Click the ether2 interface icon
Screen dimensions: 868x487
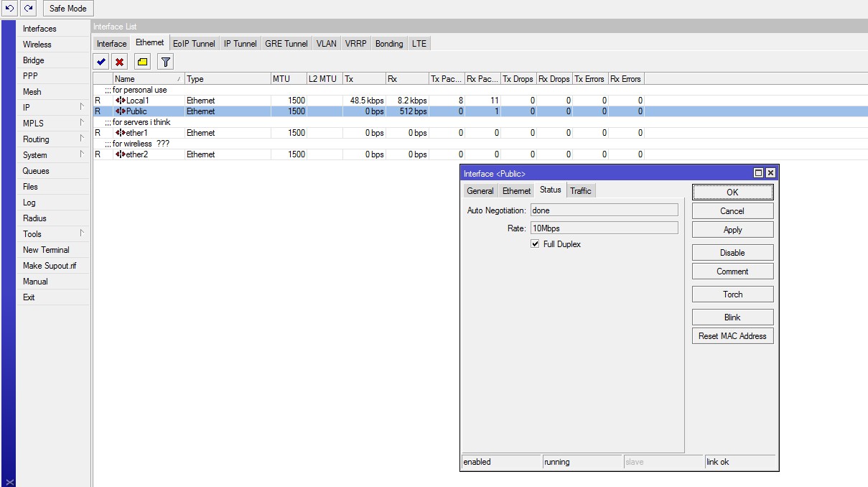[x=120, y=154]
